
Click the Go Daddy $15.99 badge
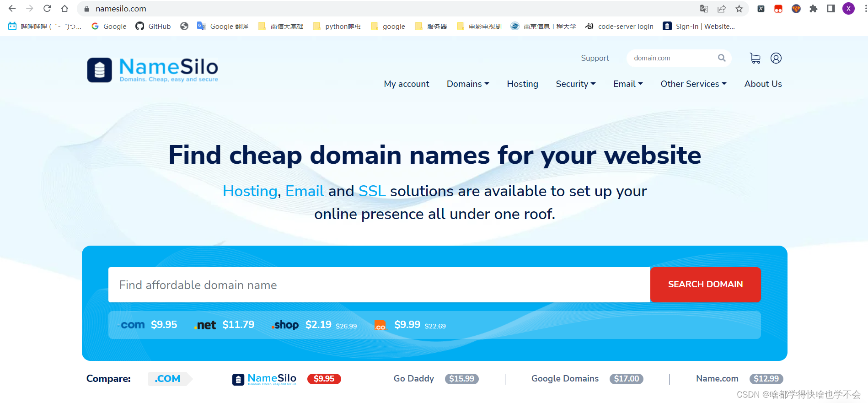[x=462, y=379]
